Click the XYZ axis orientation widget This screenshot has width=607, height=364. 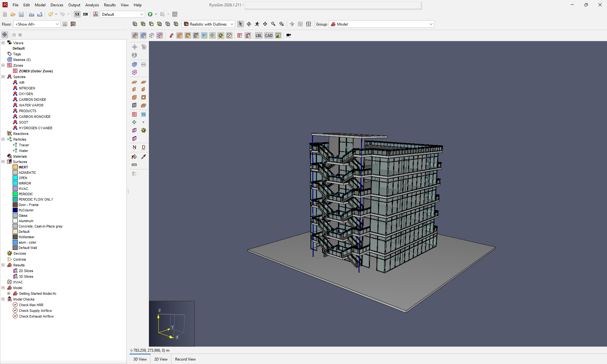[x=172, y=324]
